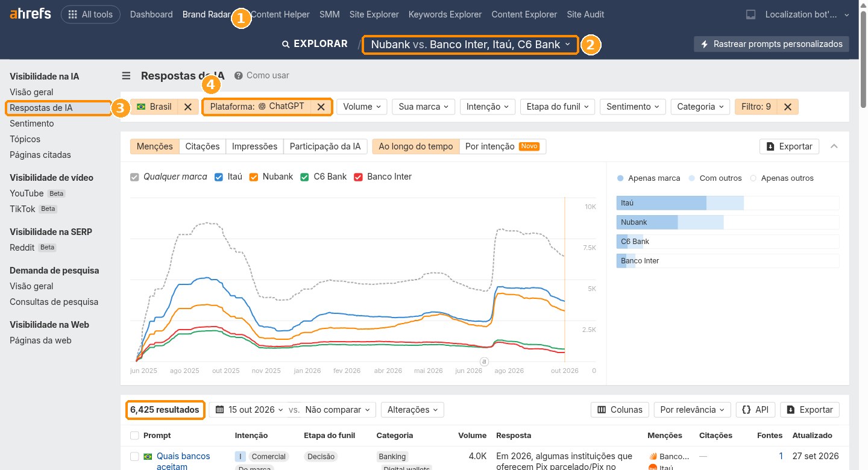Click the Como usar help icon
This screenshot has height=470, width=868.
coord(239,75)
